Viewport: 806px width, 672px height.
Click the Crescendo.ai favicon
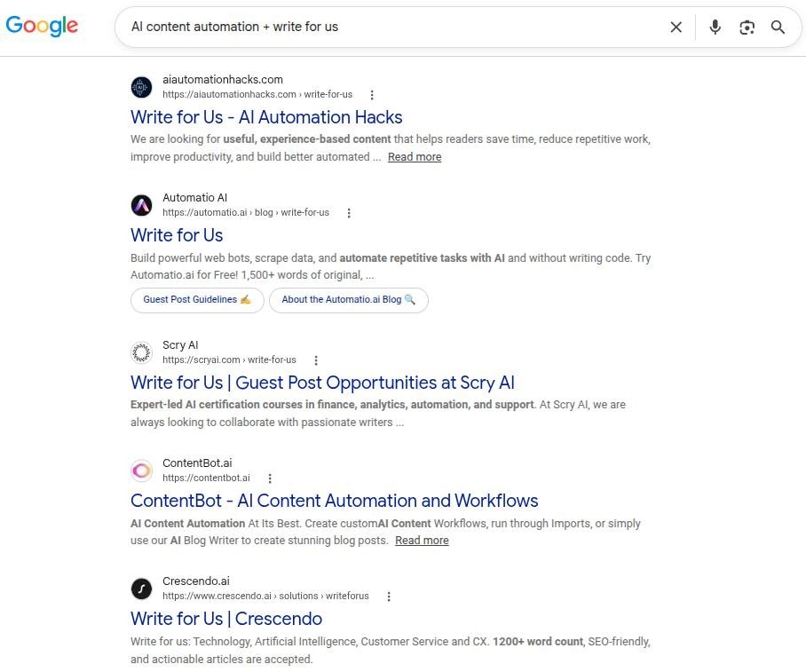tap(141, 589)
